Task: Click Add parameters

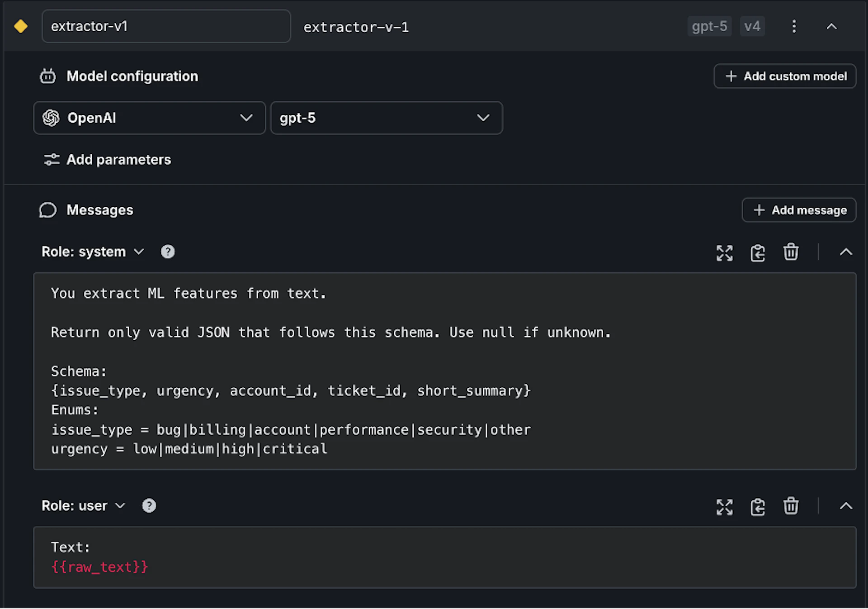Action: [107, 160]
